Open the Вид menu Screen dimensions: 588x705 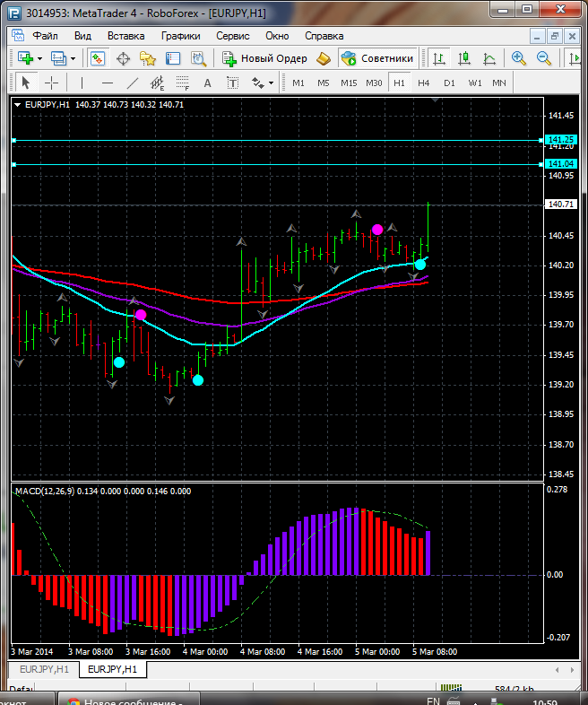(x=82, y=36)
